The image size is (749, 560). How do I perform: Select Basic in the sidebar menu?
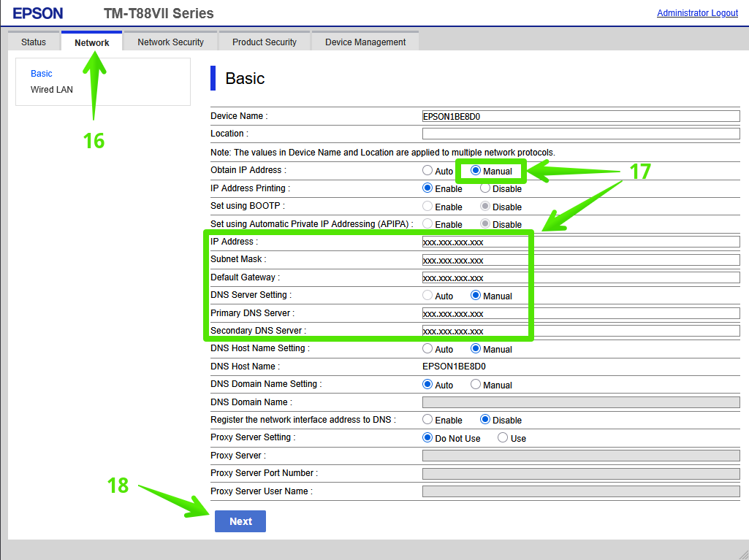pyautogui.click(x=42, y=74)
